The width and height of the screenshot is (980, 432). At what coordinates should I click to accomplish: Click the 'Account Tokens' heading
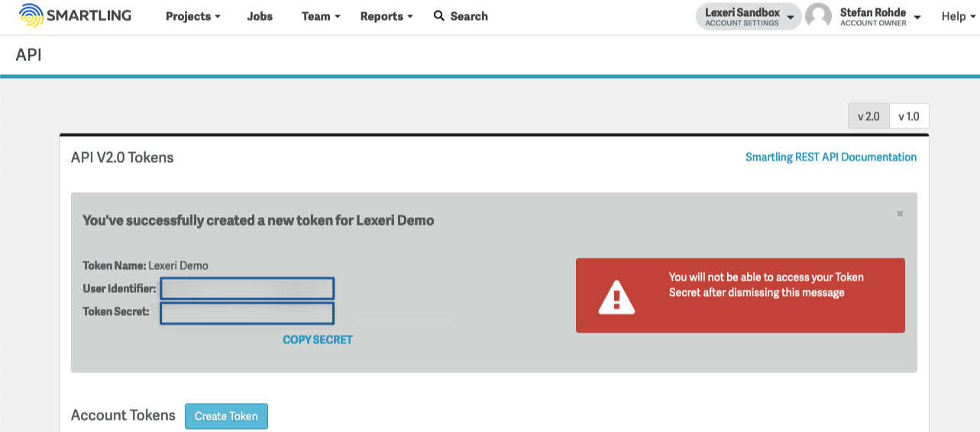pos(123,415)
